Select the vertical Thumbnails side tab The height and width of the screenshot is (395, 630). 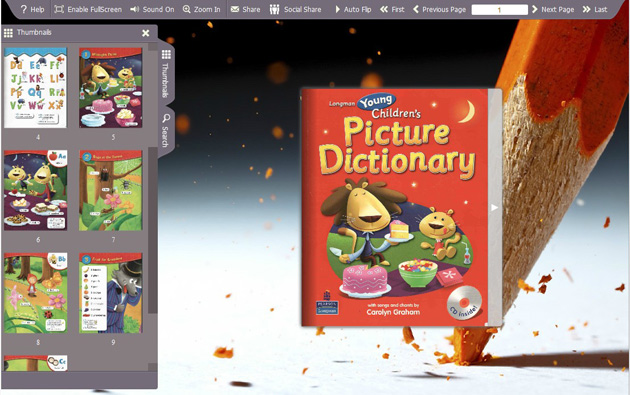pyautogui.click(x=166, y=74)
